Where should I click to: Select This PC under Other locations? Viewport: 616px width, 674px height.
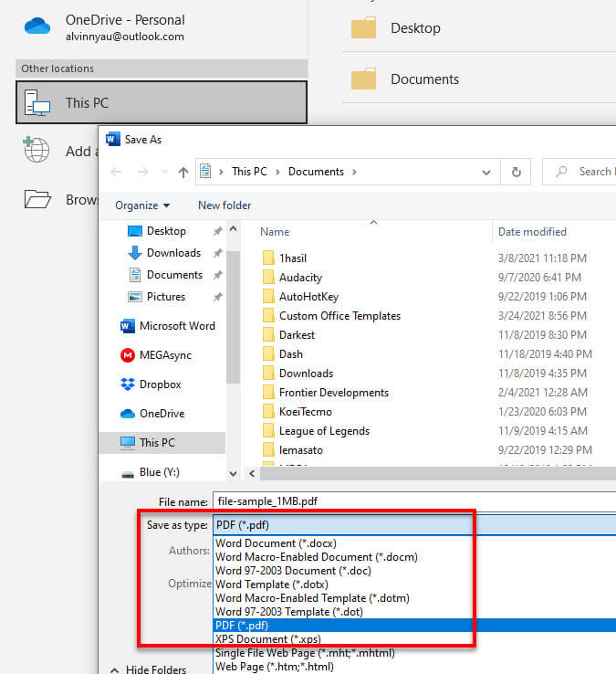[x=162, y=102]
